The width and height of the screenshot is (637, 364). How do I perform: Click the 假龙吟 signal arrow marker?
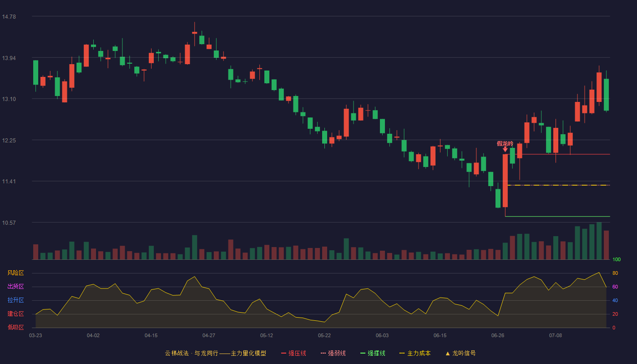[505, 149]
